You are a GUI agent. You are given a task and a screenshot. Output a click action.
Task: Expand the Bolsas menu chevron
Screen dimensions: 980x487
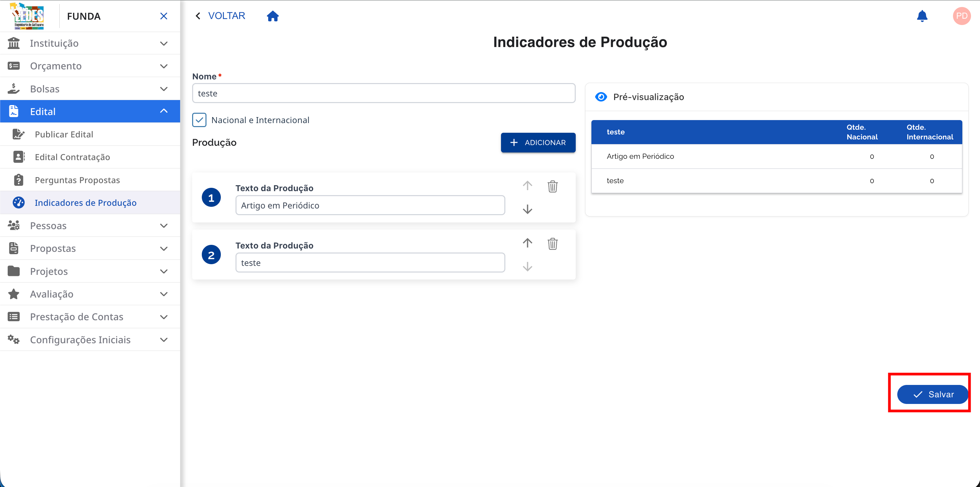coord(163,89)
